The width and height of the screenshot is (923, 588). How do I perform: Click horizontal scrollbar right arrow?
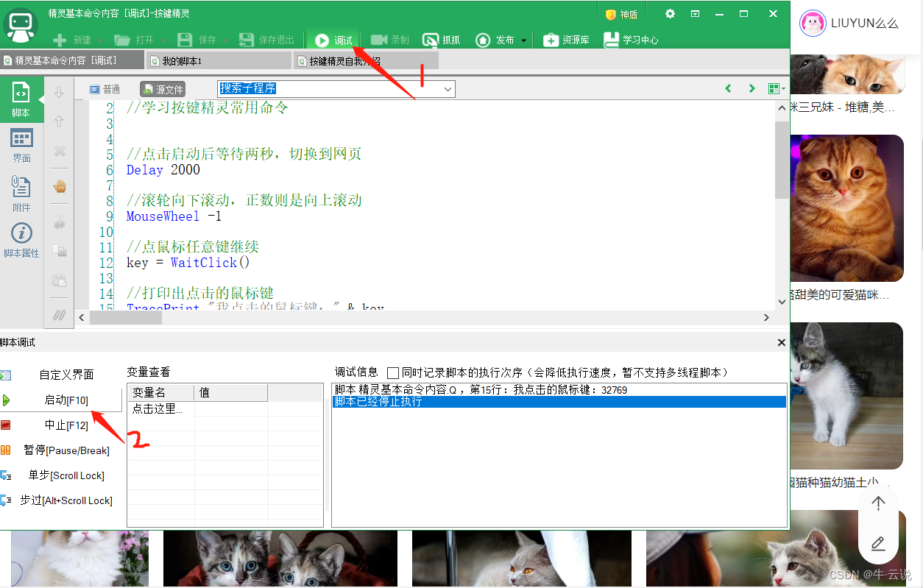[766, 317]
